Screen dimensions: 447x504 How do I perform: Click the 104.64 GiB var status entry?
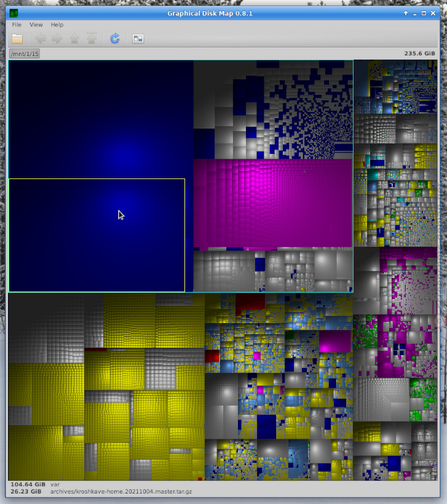click(x=35, y=484)
